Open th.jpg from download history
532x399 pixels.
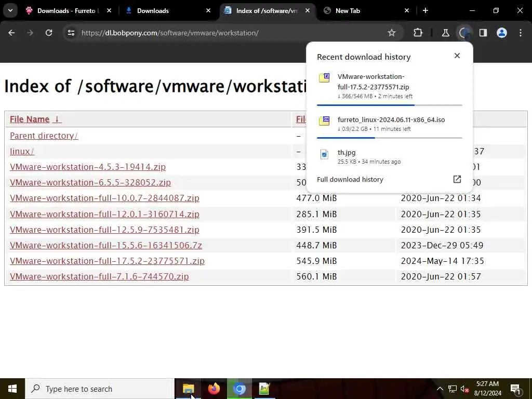[x=390, y=157]
